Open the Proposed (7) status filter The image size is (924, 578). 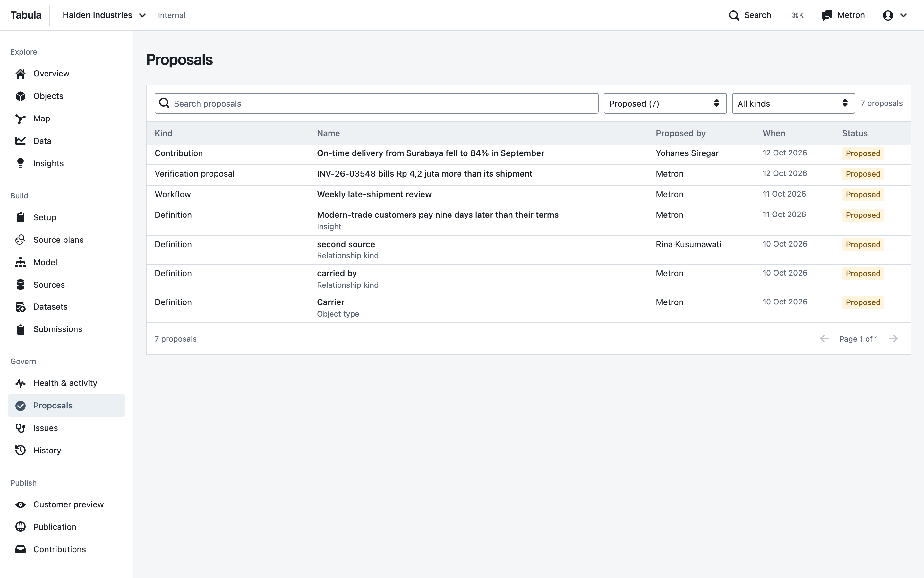pos(665,104)
